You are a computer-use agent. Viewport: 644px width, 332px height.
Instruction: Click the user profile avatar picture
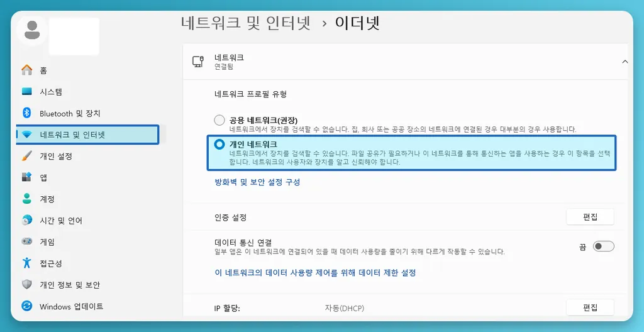coord(32,30)
